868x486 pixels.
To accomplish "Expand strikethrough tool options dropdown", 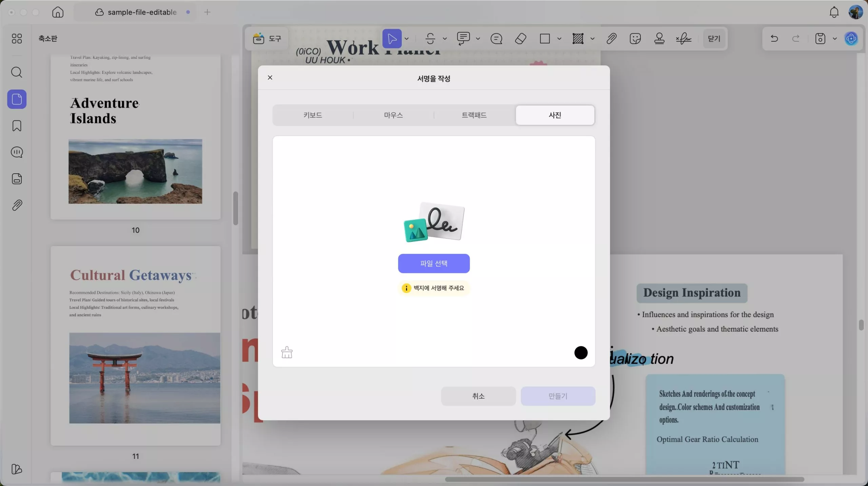I will tap(445, 39).
